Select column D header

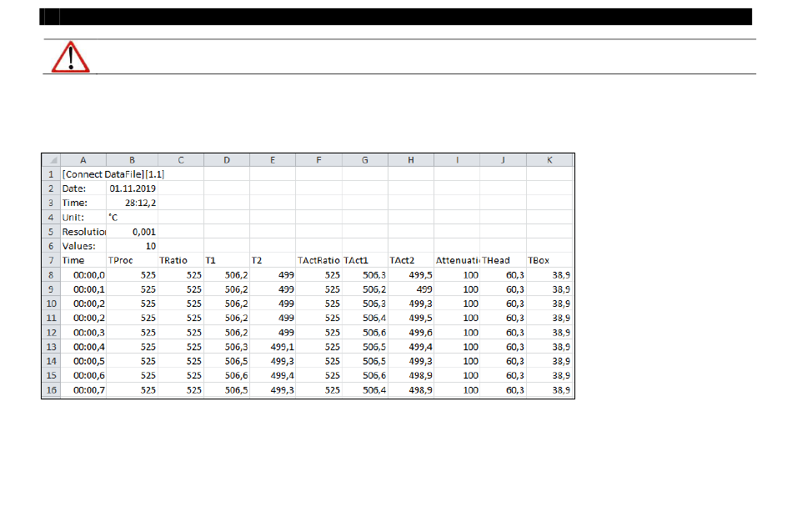pos(227,160)
